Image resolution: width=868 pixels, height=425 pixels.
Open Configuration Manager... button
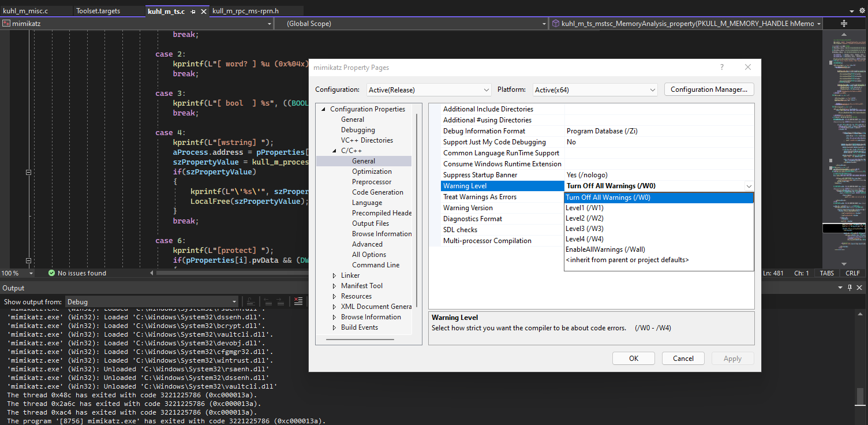coord(709,90)
